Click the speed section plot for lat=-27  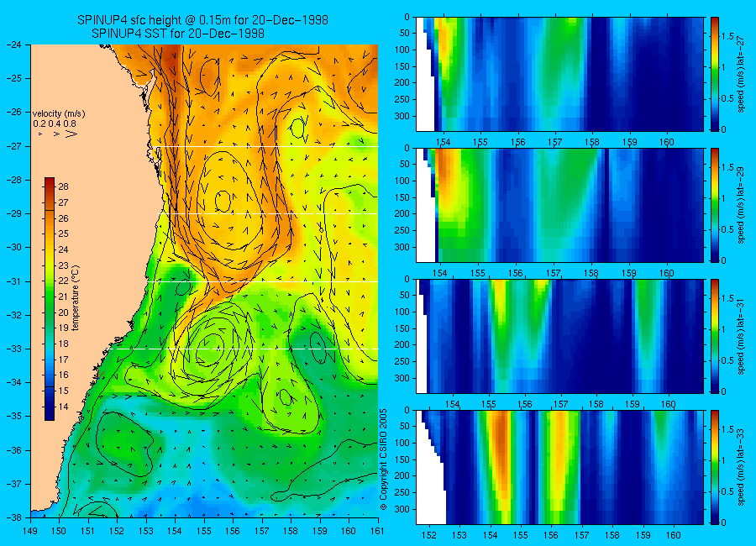[559, 74]
